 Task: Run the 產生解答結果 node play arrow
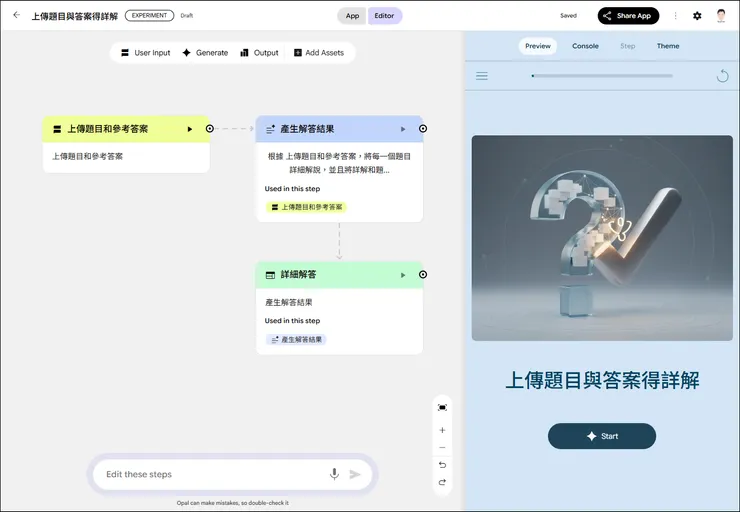click(403, 129)
